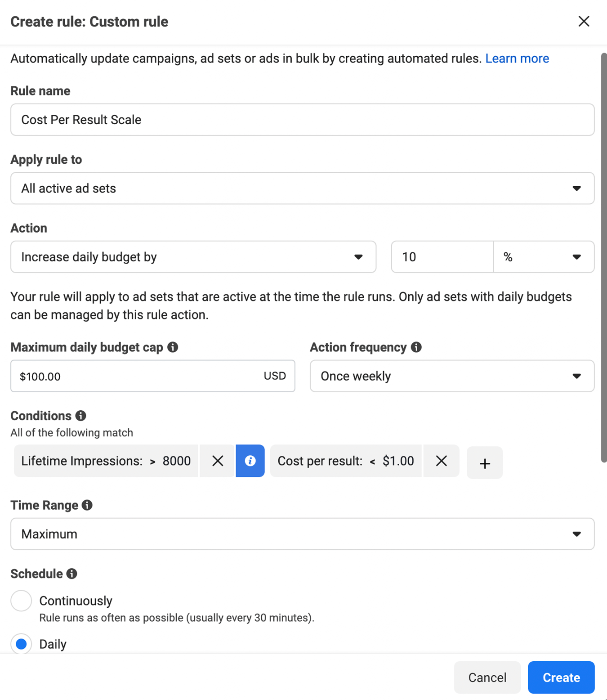Click the Create button
Image resolution: width=607 pixels, height=700 pixels.
tap(561, 677)
